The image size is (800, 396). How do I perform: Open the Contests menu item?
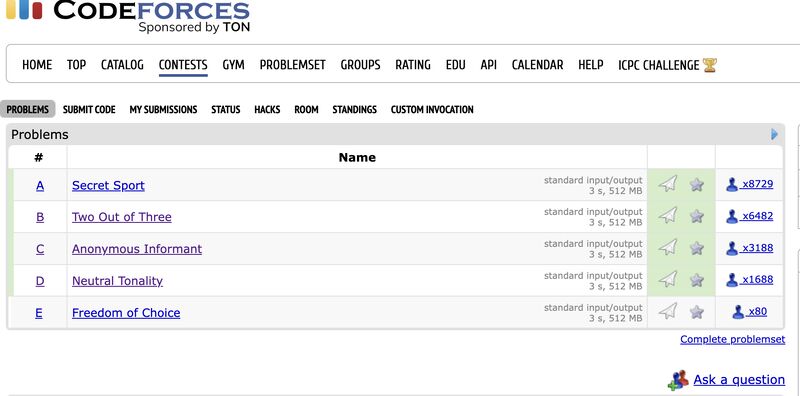pos(183,65)
